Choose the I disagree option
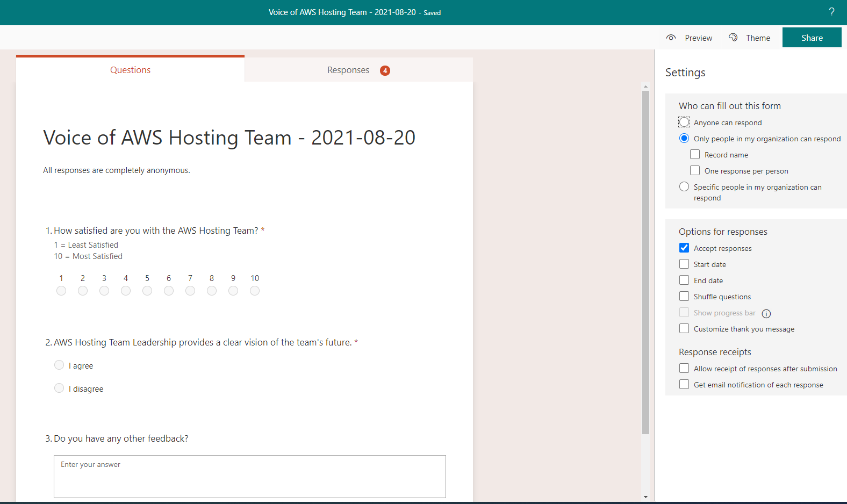This screenshot has height=504, width=847. (x=59, y=388)
